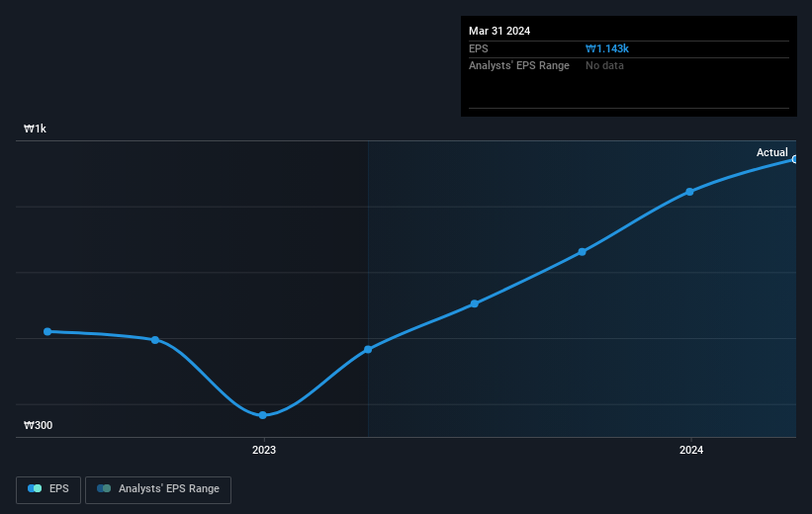Click the EPS legend color icon
812x514 pixels.
(35, 488)
